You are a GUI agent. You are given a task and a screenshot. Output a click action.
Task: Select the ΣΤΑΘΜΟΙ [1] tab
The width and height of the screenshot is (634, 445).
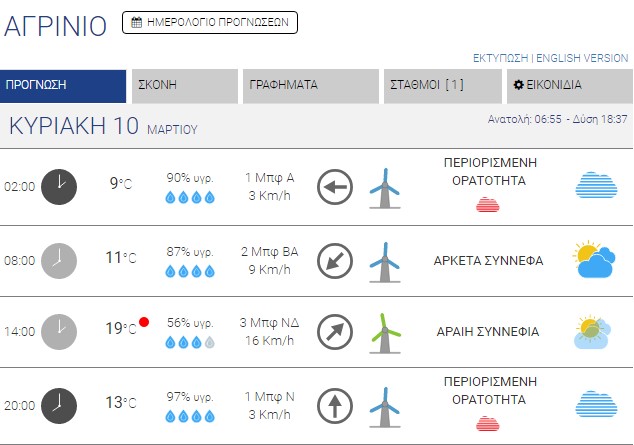(x=441, y=86)
